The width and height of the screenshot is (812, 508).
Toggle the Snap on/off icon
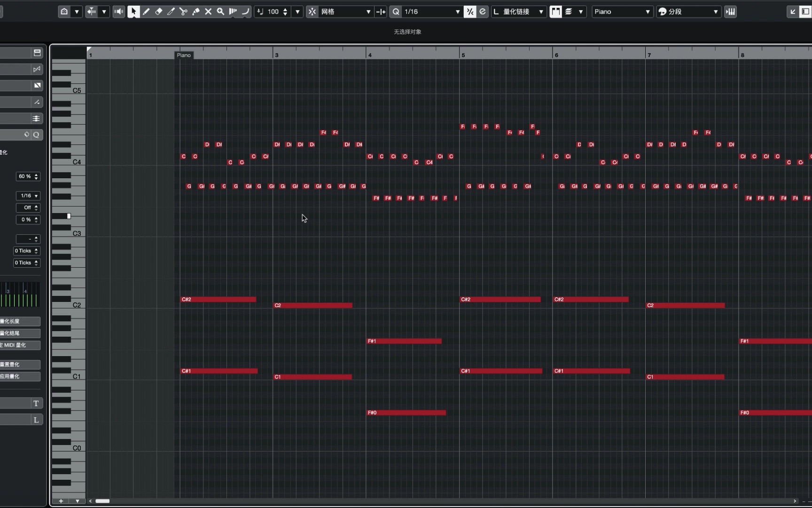tap(312, 12)
